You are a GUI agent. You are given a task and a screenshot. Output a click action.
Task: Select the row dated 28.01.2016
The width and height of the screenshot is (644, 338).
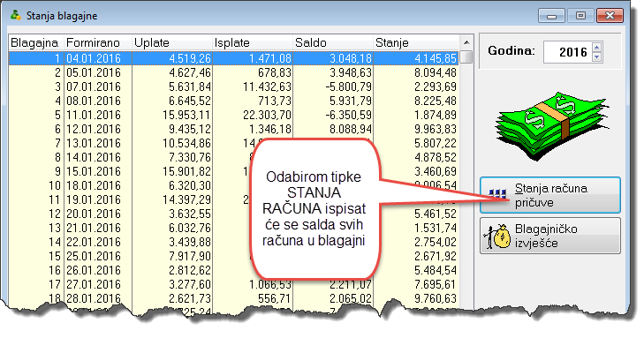point(234,298)
